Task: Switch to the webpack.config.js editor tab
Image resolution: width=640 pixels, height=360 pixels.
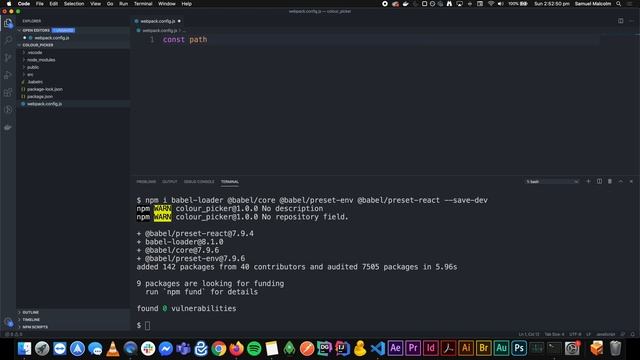Action: click(158, 21)
